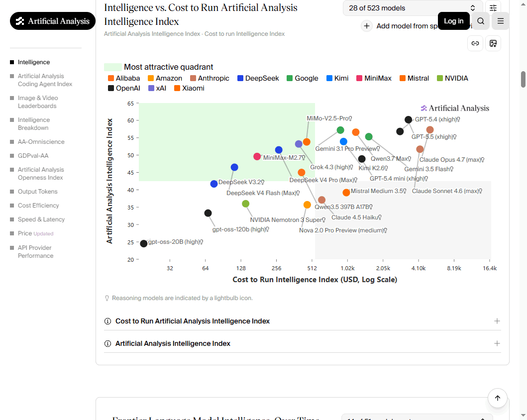Image resolution: width=527 pixels, height=420 pixels.
Task: Toggle DeepSeek series in legend
Action: [258, 78]
